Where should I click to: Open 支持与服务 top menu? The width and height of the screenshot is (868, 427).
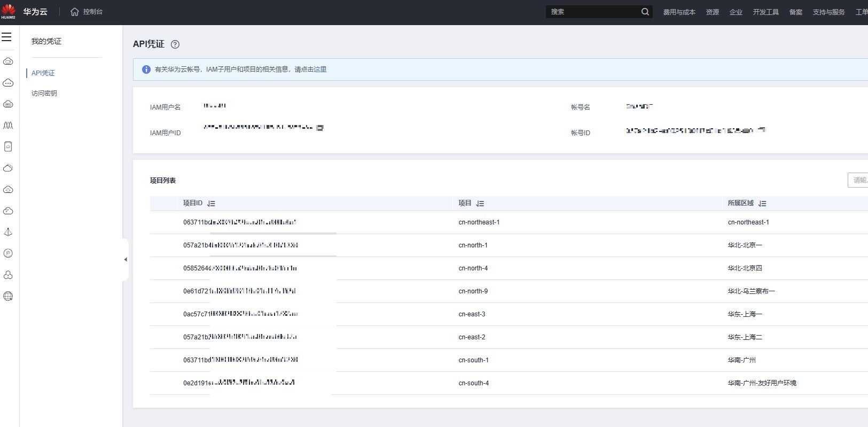coord(829,12)
